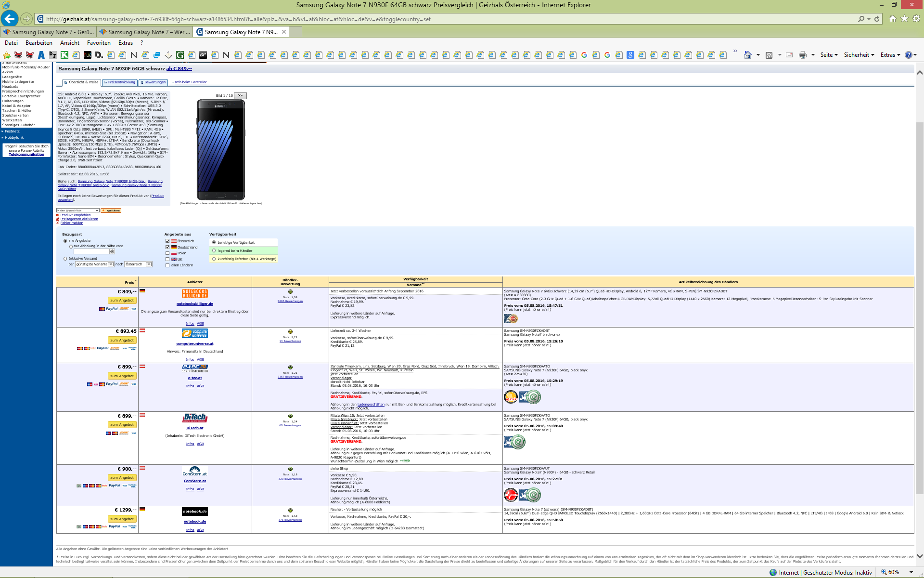Expand the 'Sicherheit' command bar dropdown
924x578 pixels.
[x=859, y=55]
